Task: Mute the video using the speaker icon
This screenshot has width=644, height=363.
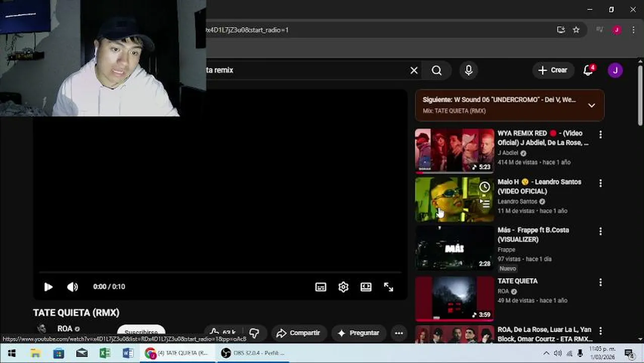Action: point(73,287)
